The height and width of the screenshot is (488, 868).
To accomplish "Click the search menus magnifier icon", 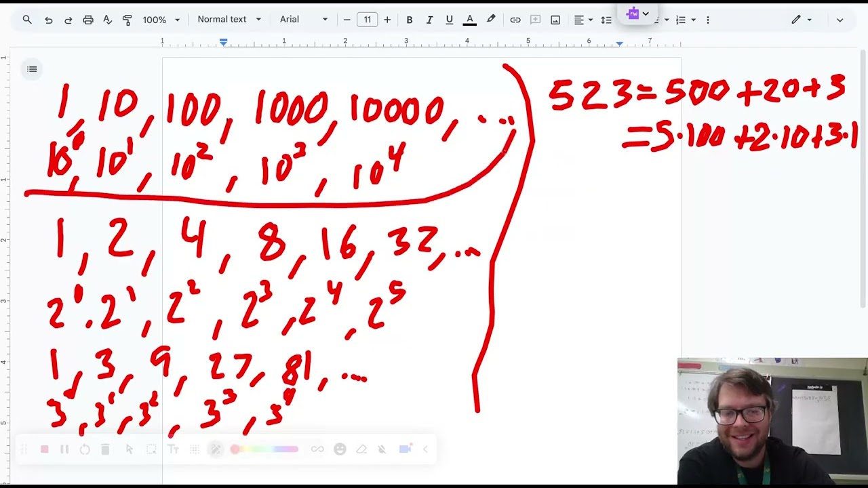I will [x=27, y=20].
